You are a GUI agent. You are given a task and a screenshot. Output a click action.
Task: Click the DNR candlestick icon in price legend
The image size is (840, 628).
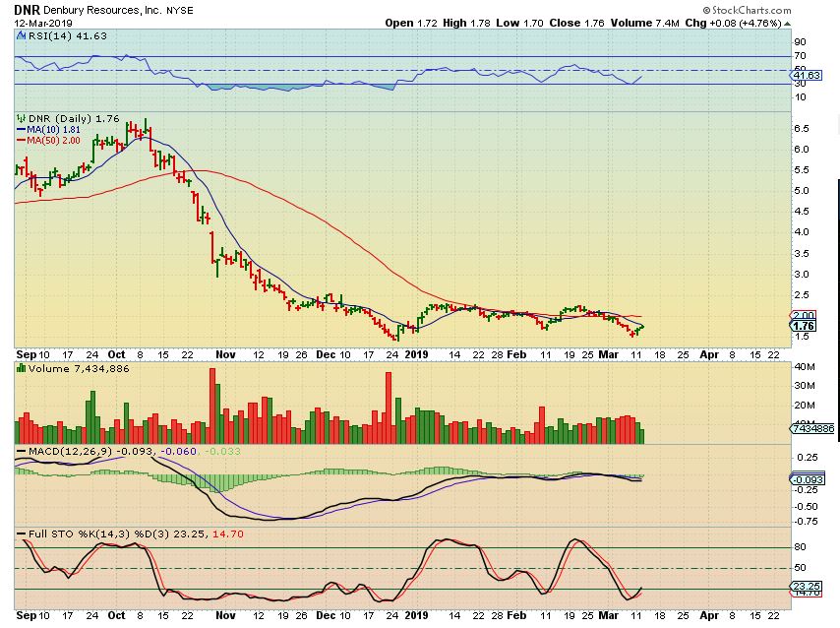(21, 118)
